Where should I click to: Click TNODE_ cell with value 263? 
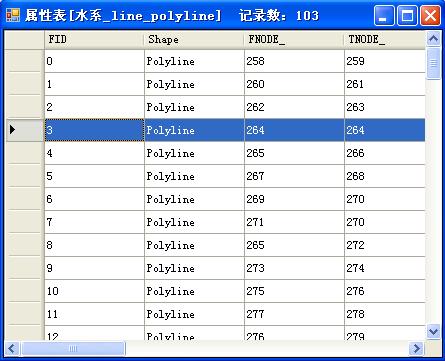pos(385,107)
